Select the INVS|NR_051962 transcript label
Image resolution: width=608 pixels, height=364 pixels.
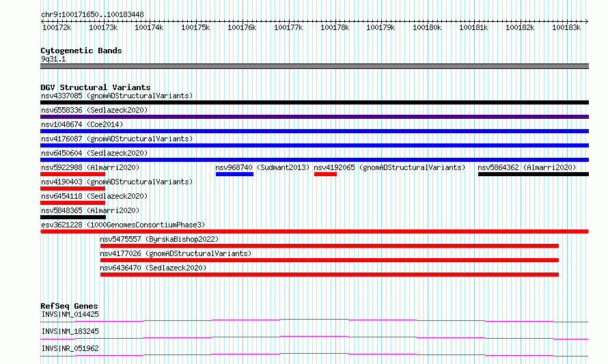(x=70, y=348)
